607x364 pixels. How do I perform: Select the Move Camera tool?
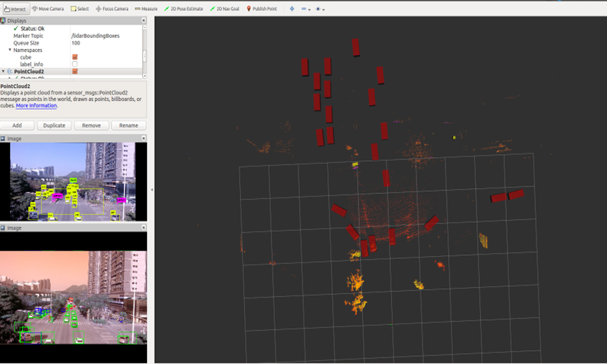tap(48, 9)
